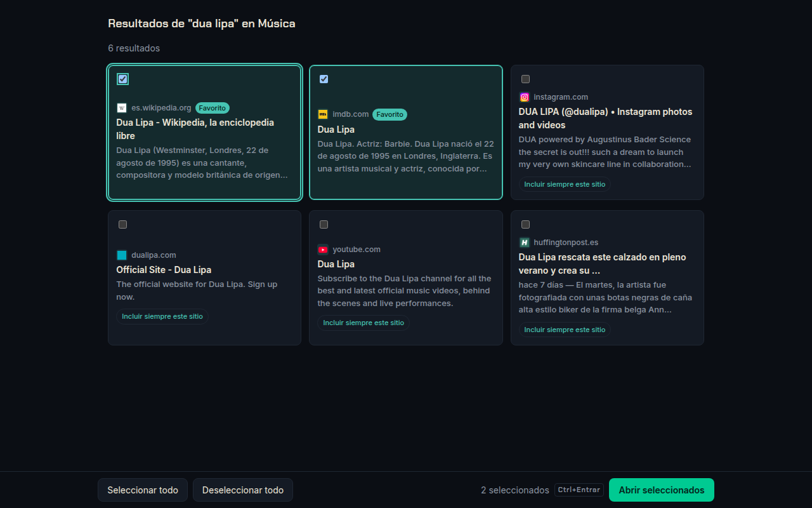Click the '6 resultados' count text
Image resolution: width=812 pixels, height=508 pixels.
pyautogui.click(x=134, y=48)
